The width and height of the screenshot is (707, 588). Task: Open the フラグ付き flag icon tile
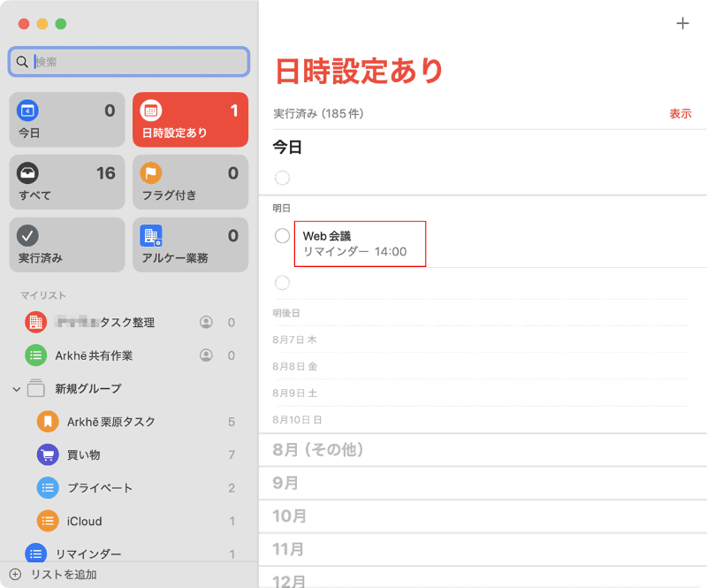tap(190, 182)
